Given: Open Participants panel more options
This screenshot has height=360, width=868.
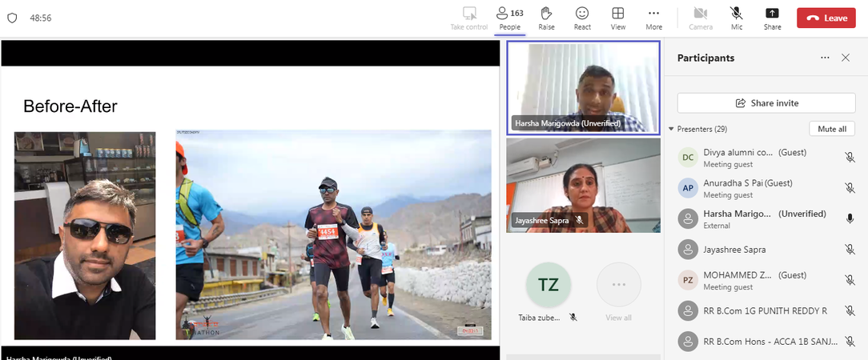Looking at the screenshot, I should tap(825, 58).
